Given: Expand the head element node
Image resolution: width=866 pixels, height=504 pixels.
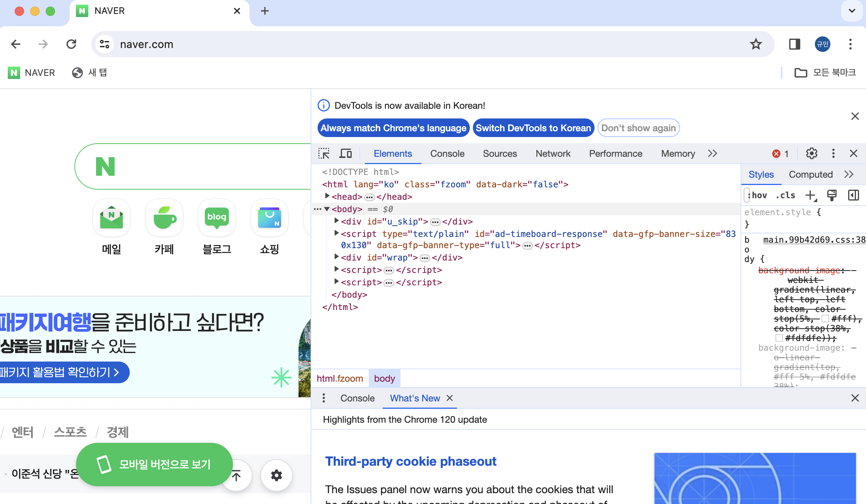Looking at the screenshot, I should pos(327,196).
